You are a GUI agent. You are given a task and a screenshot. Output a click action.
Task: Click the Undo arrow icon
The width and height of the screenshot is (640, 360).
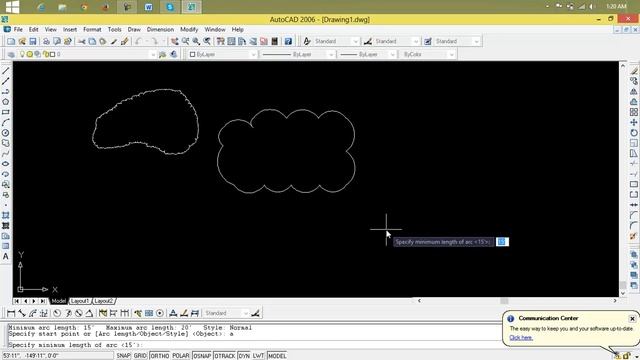click(139, 41)
